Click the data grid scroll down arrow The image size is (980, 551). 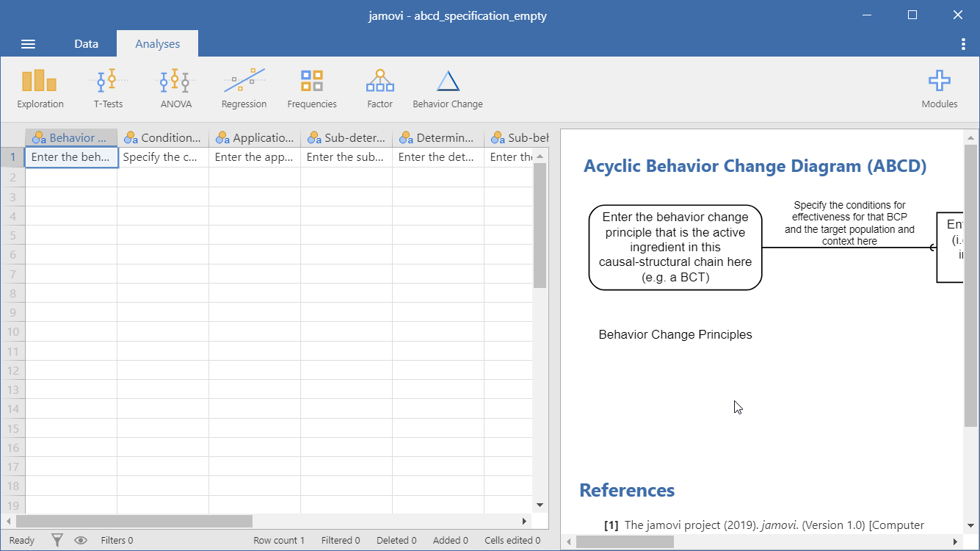coord(540,505)
